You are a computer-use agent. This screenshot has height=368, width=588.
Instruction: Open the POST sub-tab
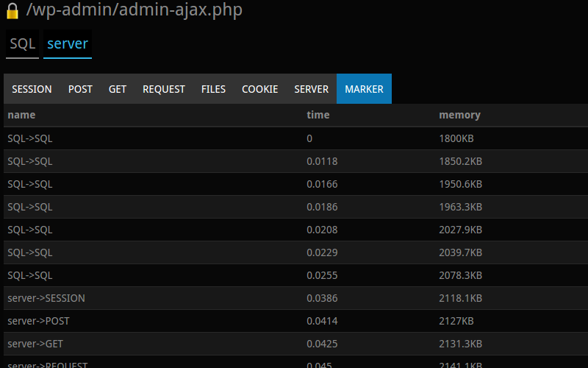pos(80,89)
